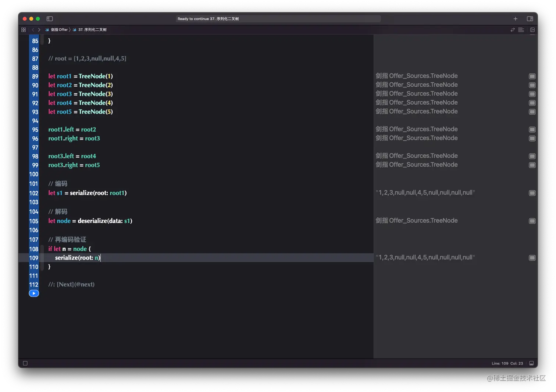Go back with the left chevron
Viewport: 556px width, 392px height.
click(33, 30)
